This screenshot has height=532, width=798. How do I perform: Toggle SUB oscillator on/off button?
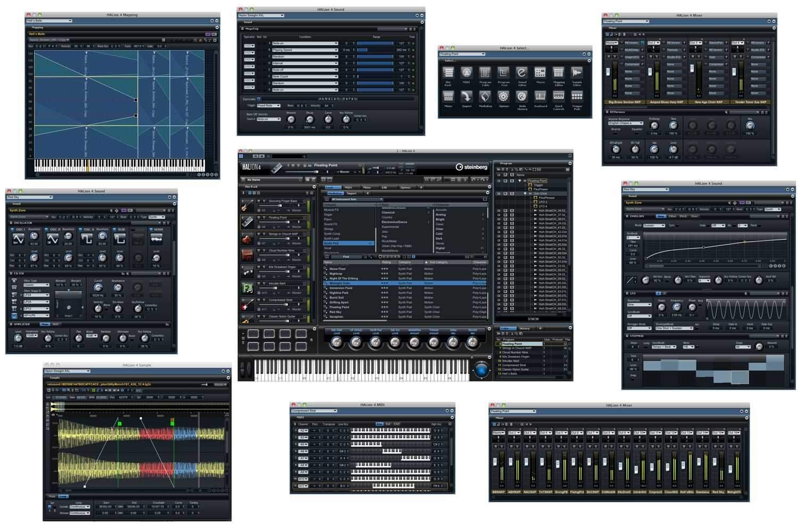115,229
